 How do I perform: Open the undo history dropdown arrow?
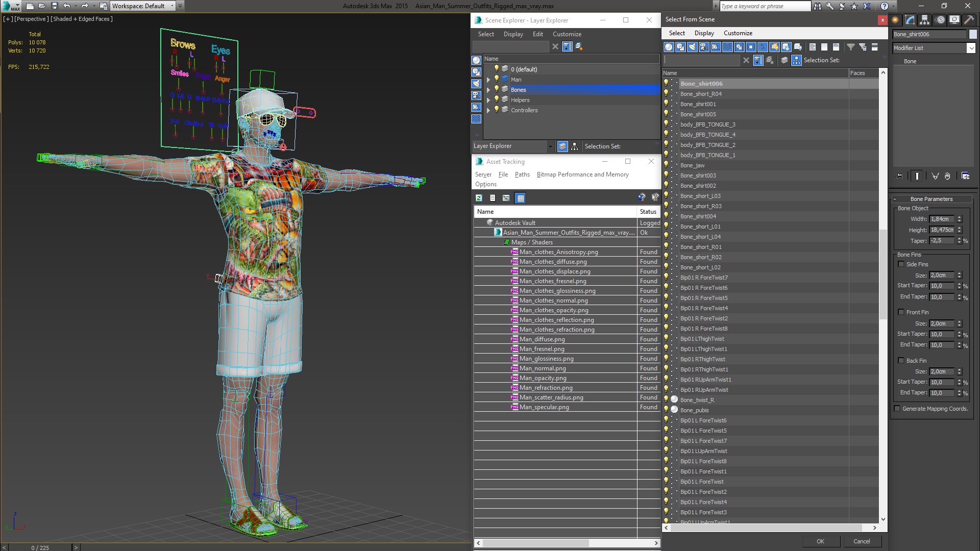(x=76, y=6)
